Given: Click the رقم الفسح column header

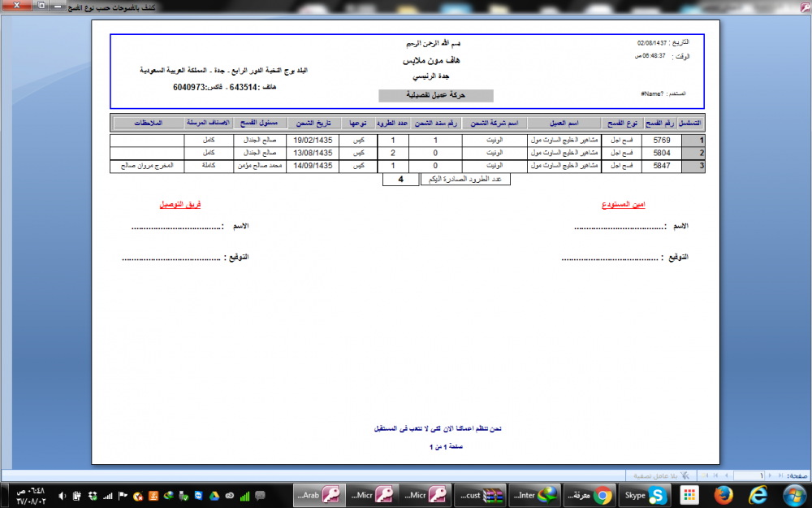Looking at the screenshot, I should coord(659,124).
